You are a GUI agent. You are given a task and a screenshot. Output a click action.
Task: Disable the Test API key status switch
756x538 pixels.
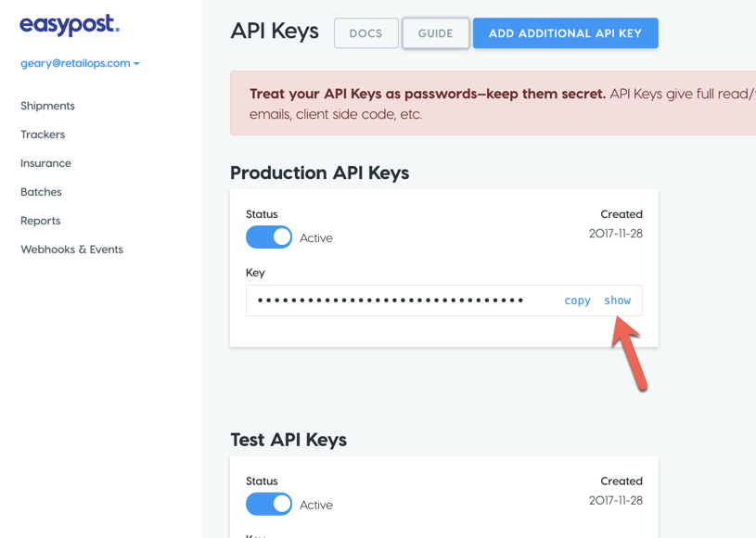[x=269, y=505]
